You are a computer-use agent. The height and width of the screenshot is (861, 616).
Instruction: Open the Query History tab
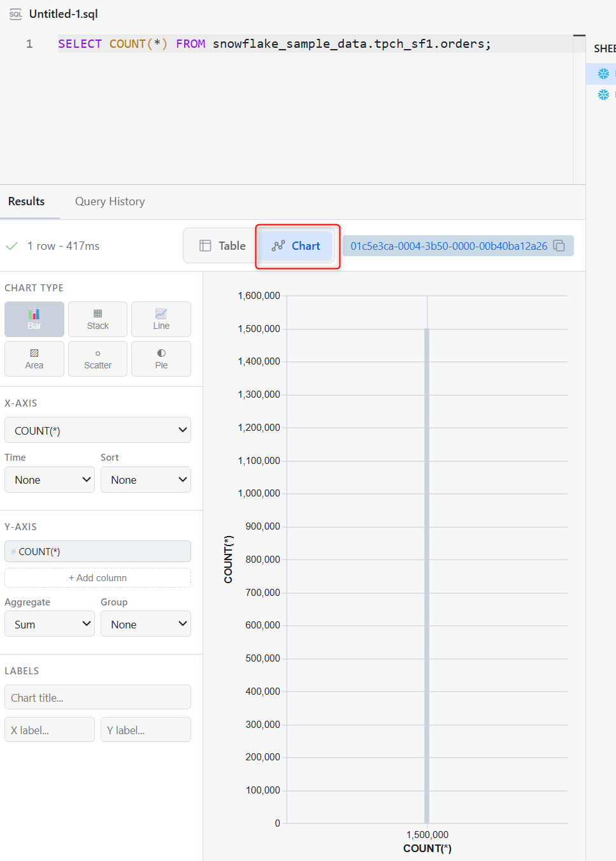(110, 201)
